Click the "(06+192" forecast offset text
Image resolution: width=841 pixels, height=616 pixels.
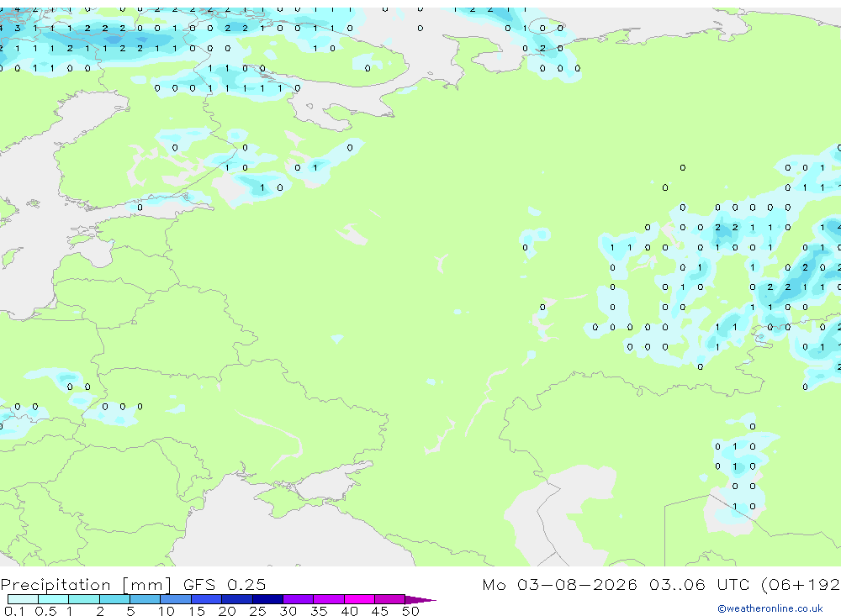tap(801, 585)
